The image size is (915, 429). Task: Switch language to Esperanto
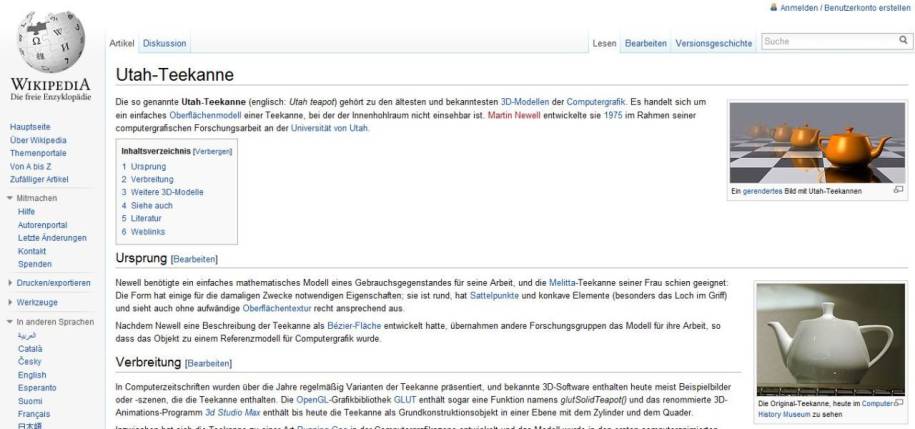click(37, 388)
